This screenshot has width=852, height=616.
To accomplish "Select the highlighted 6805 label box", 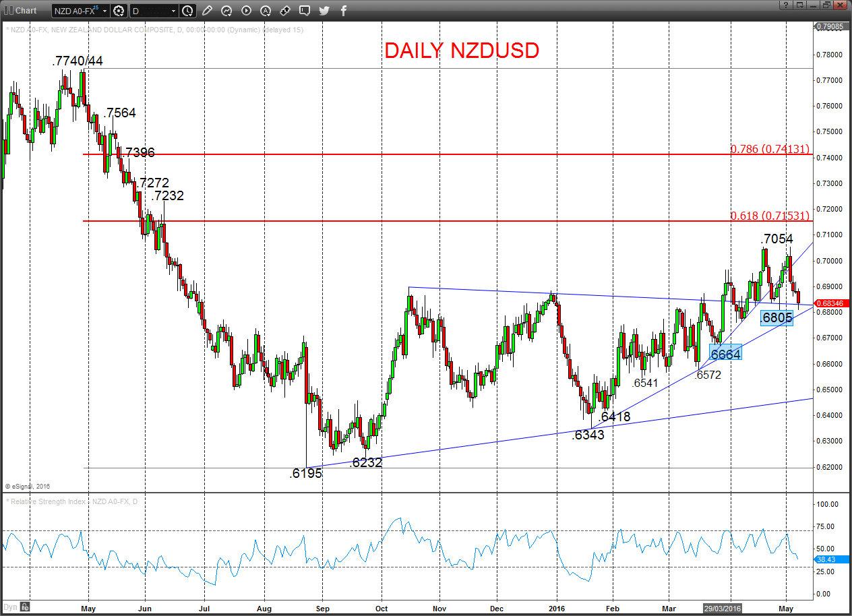I will coord(777,317).
